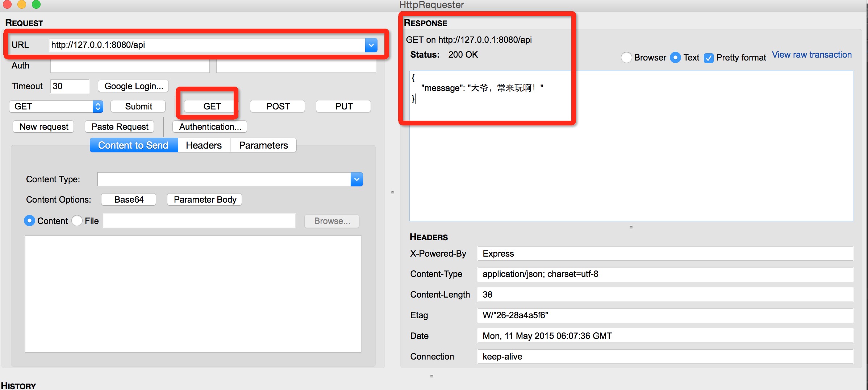Click the Submit button
The height and width of the screenshot is (390, 868).
coord(138,107)
